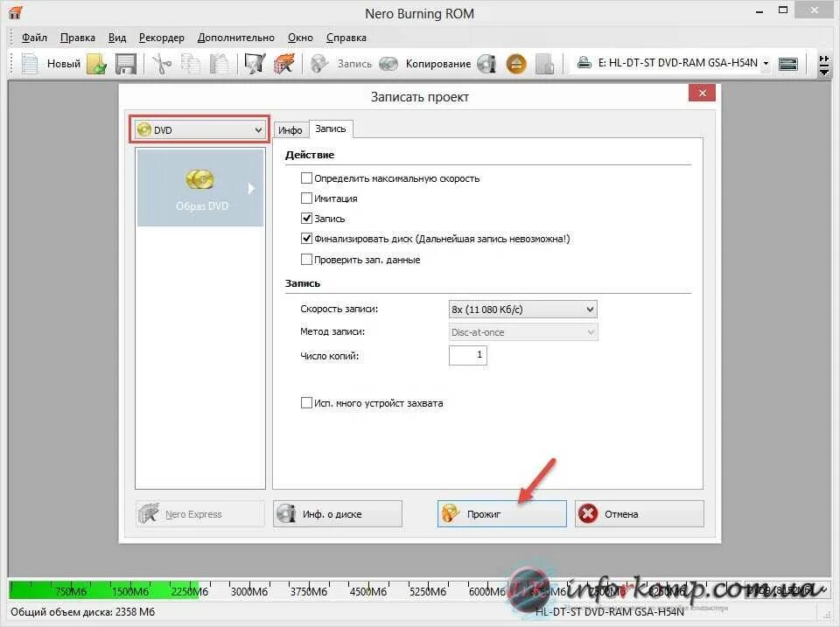
Task: Click the Запись burn toolbar button
Action: tap(341, 64)
